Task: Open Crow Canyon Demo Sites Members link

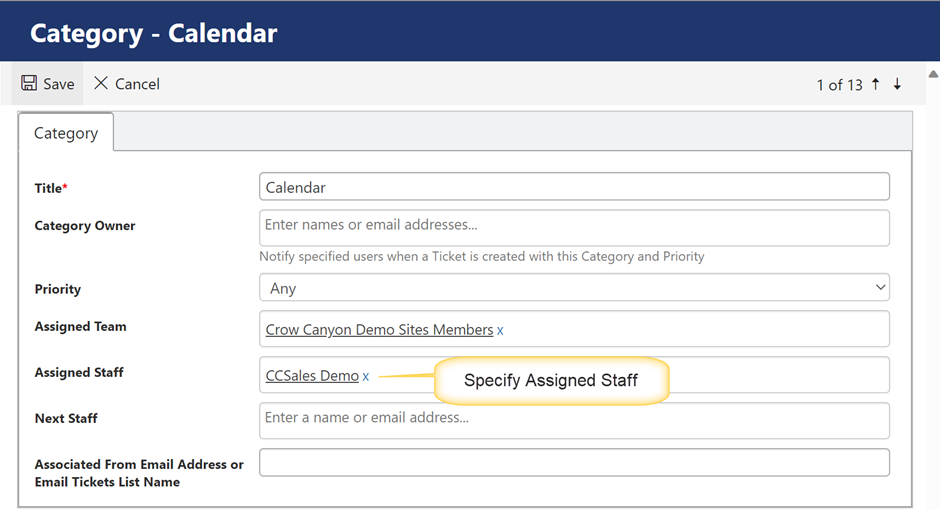Action: coord(379,330)
